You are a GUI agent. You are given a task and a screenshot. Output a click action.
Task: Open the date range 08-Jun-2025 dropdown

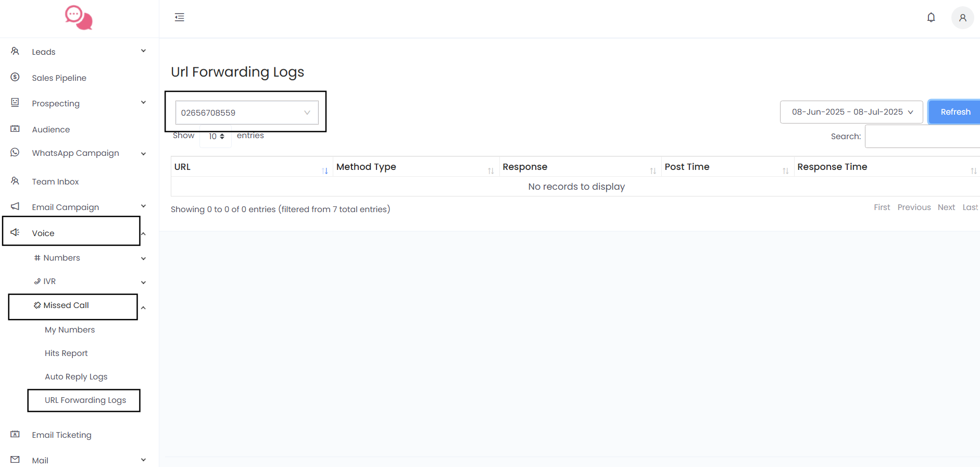coord(851,112)
